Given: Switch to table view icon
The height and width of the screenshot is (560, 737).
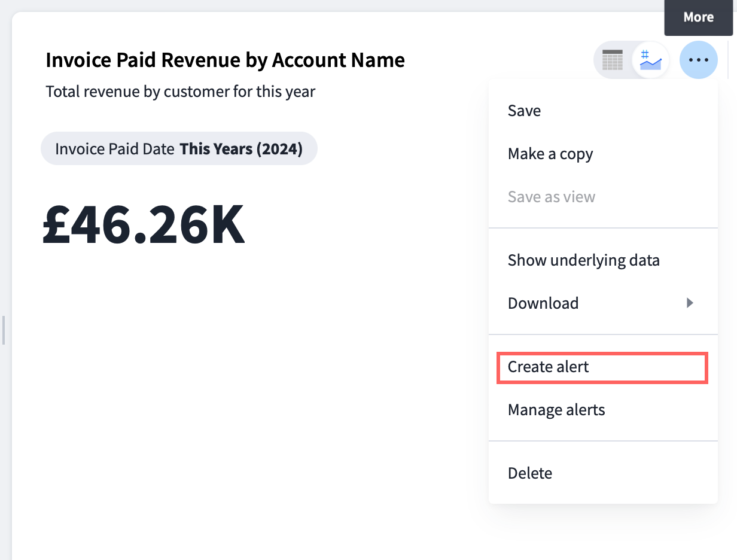Looking at the screenshot, I should pyautogui.click(x=612, y=60).
